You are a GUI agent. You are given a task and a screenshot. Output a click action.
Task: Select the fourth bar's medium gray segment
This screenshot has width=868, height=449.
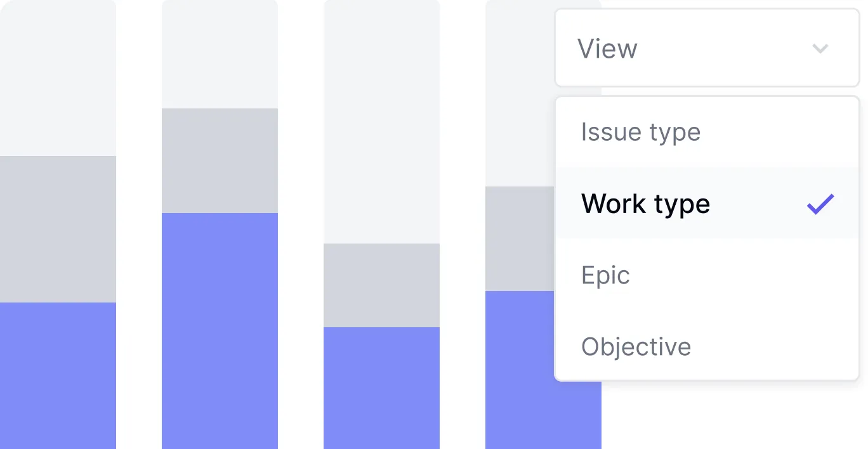tap(520, 239)
